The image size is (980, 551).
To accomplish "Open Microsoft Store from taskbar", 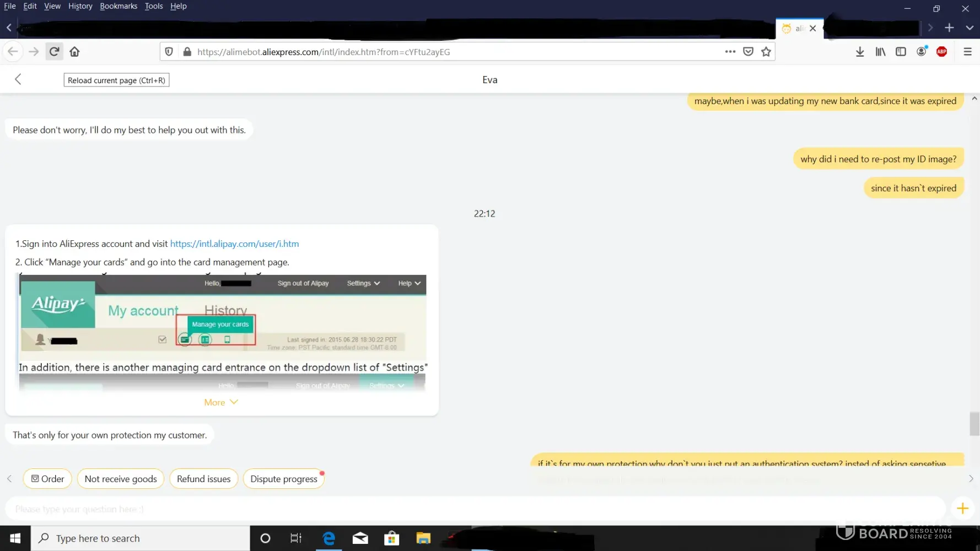I will pos(392,538).
